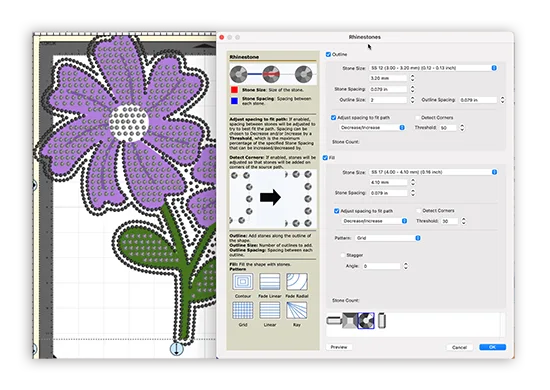550x390 pixels.
Task: Enable Fill Detect Corners checkbox
Action: [418, 210]
